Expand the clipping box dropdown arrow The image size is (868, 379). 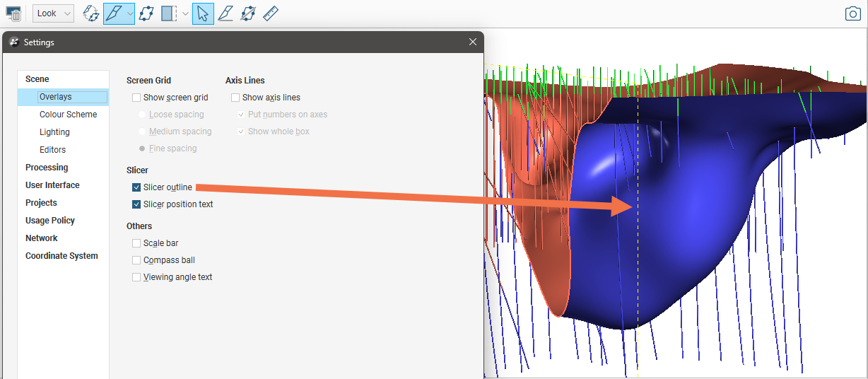coord(185,13)
